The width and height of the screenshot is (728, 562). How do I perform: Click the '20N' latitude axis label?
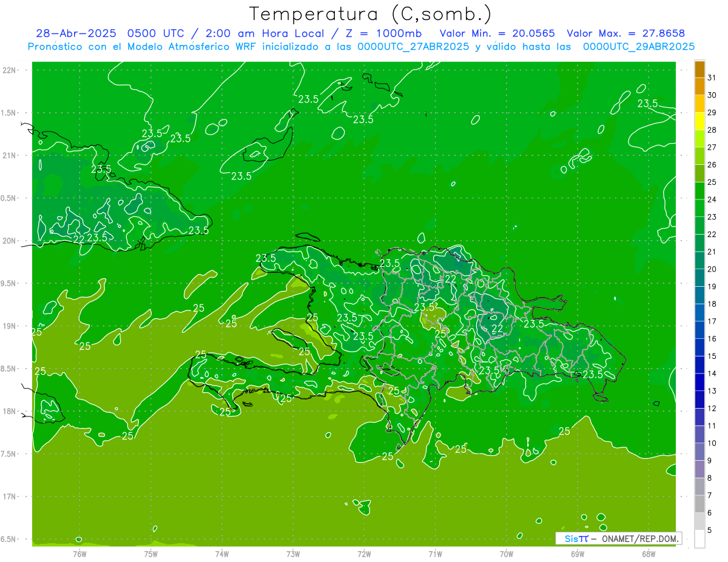click(x=10, y=241)
